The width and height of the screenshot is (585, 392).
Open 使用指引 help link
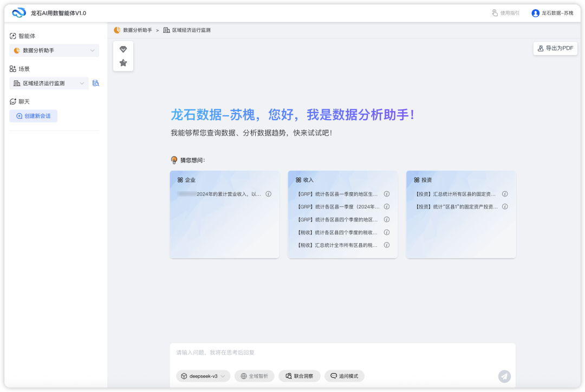[x=505, y=13]
